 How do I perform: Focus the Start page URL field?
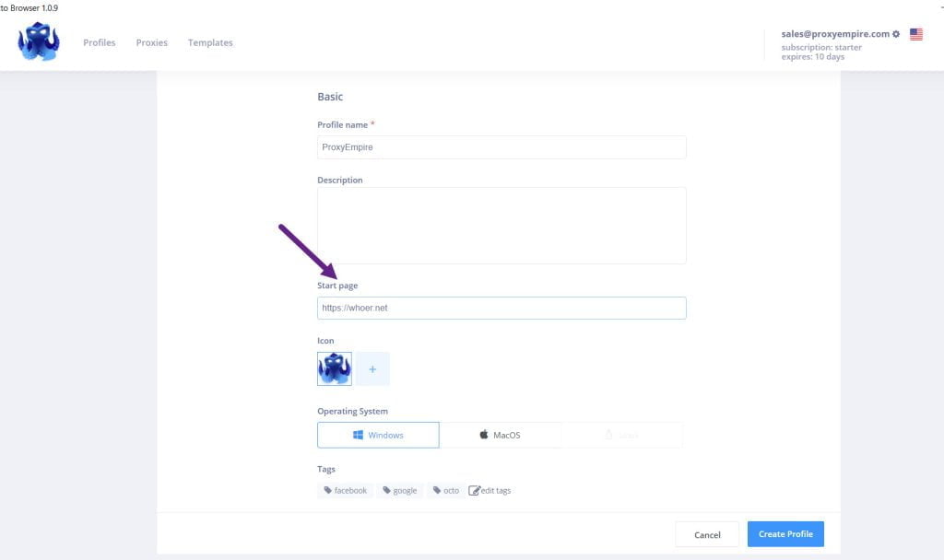[x=501, y=308]
